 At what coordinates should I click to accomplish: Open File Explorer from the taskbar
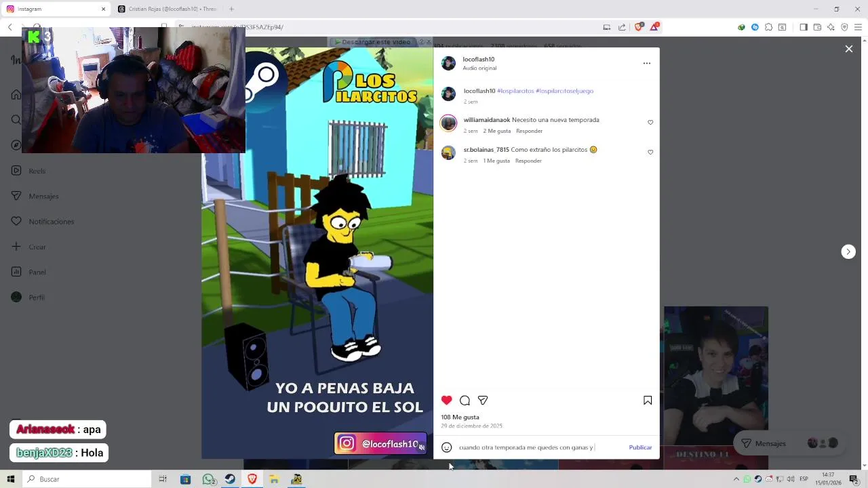[x=274, y=479]
